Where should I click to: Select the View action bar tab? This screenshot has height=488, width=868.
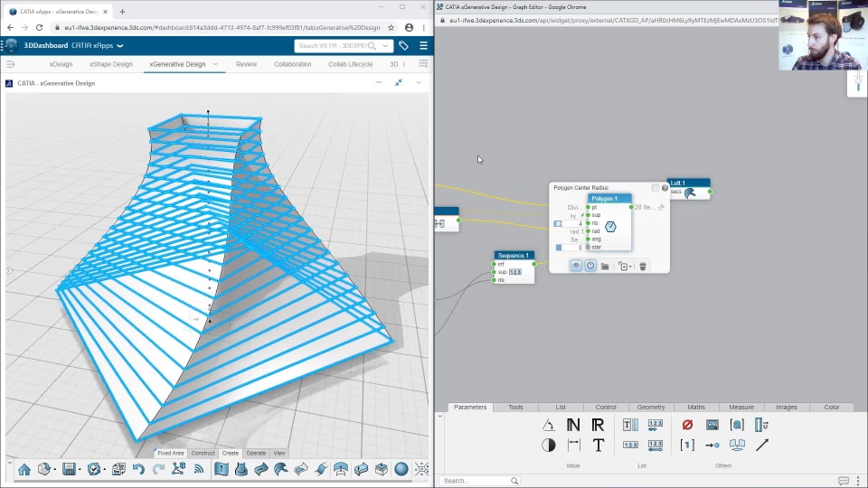(279, 453)
